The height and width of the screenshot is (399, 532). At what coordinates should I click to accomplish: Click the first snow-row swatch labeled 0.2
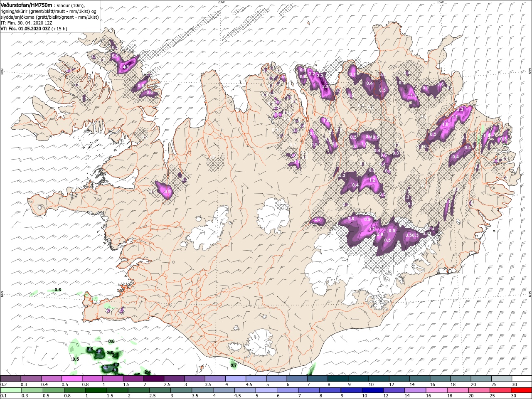pos(10,379)
